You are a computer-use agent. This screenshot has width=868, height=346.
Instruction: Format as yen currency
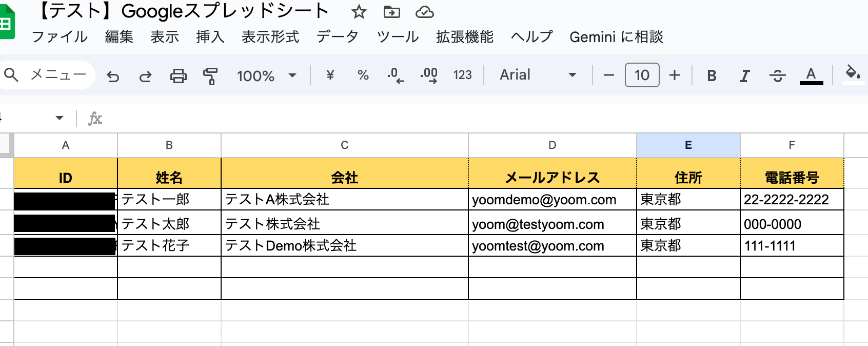[x=330, y=75]
